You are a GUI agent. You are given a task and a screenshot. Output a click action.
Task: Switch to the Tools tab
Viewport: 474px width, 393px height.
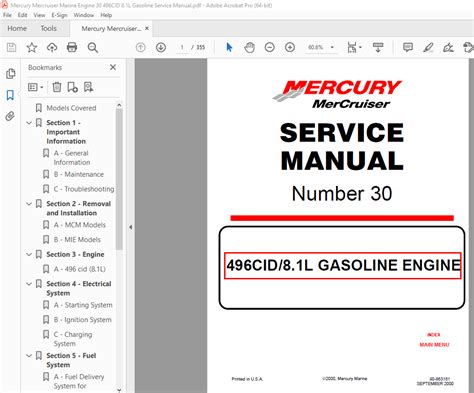point(49,29)
